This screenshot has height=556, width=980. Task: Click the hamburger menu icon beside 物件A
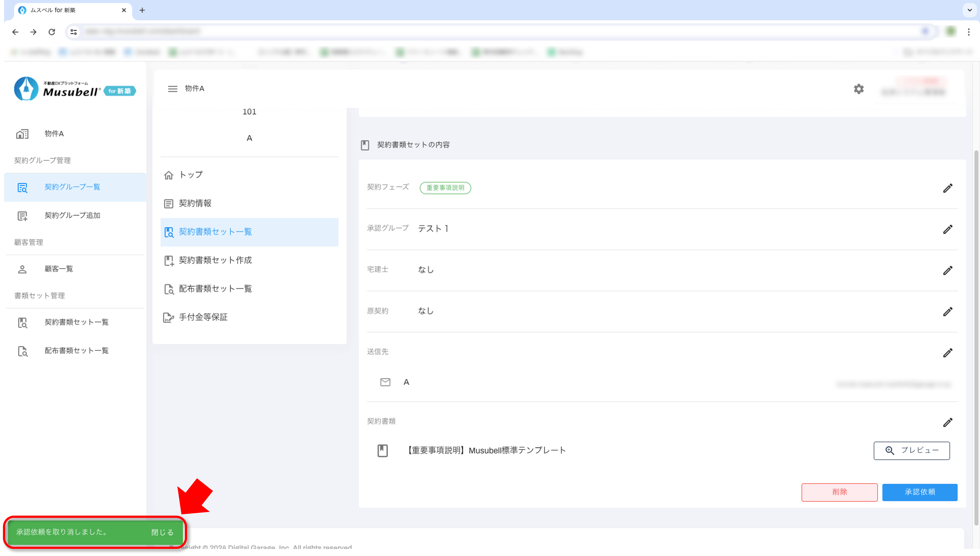point(173,88)
